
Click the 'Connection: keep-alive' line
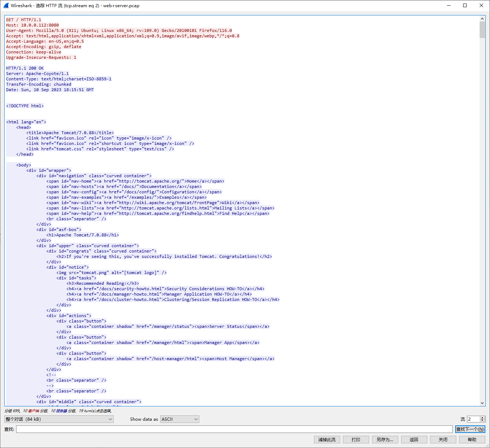[34, 52]
